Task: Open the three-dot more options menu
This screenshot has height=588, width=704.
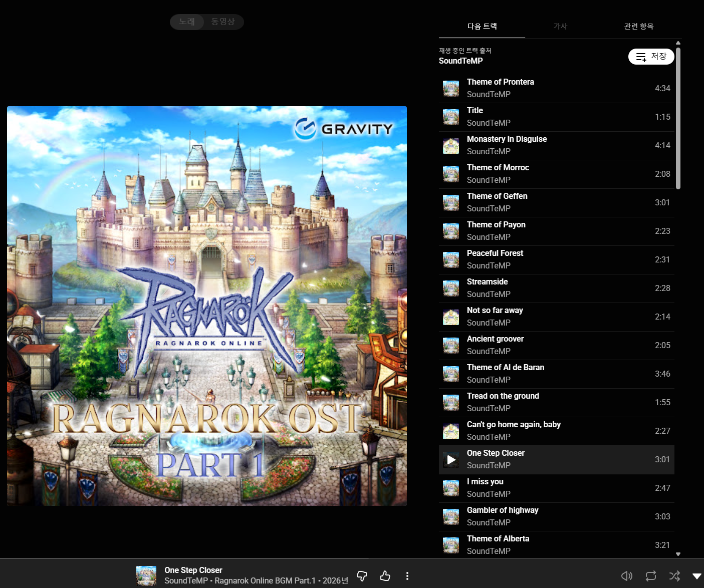Action: [407, 576]
